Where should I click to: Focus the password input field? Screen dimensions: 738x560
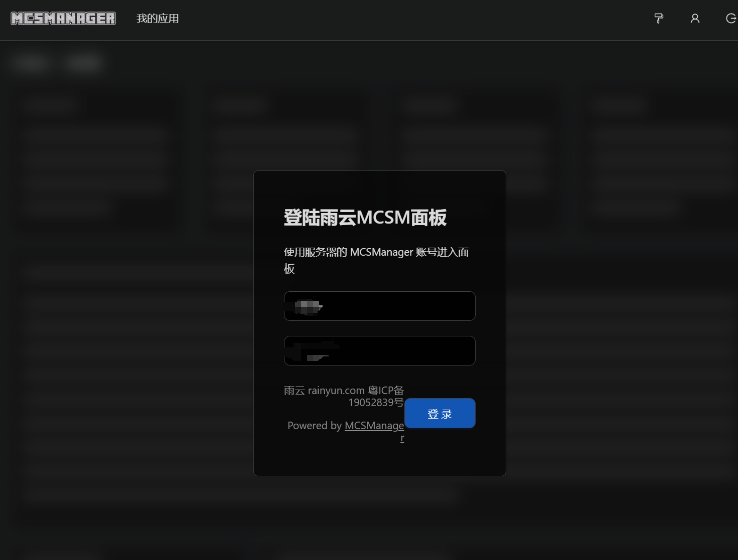tap(379, 350)
